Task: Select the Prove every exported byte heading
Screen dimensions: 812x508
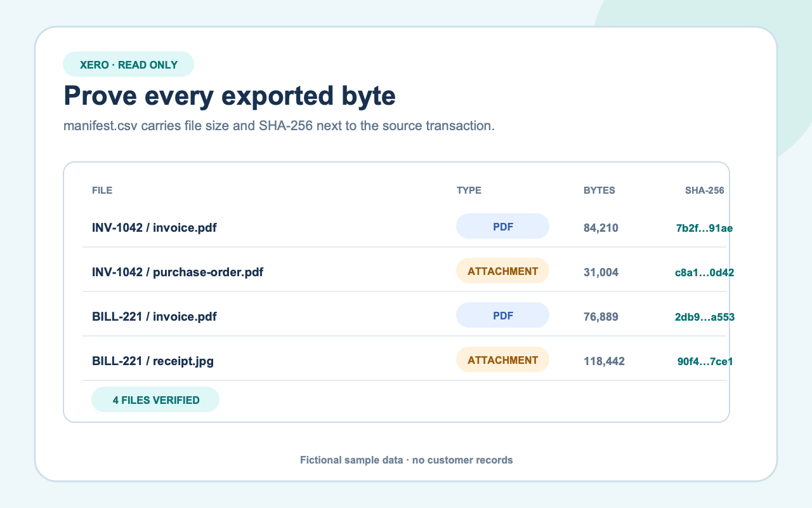Action: point(230,96)
